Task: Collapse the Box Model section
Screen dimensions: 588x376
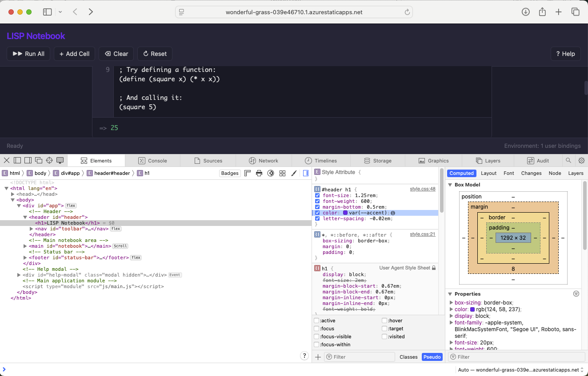Action: pyautogui.click(x=450, y=185)
